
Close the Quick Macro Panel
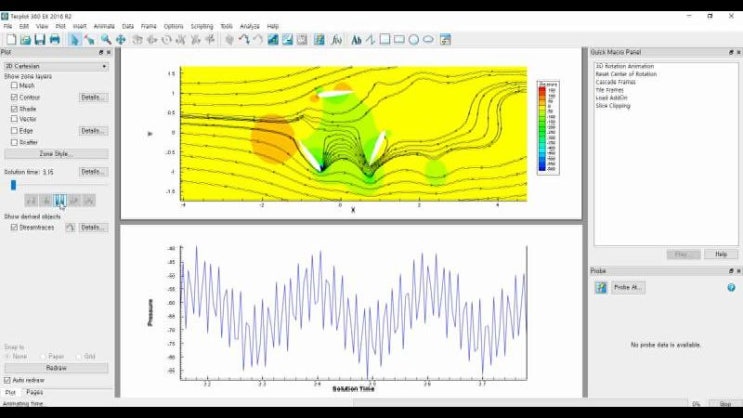pyautogui.click(x=738, y=52)
